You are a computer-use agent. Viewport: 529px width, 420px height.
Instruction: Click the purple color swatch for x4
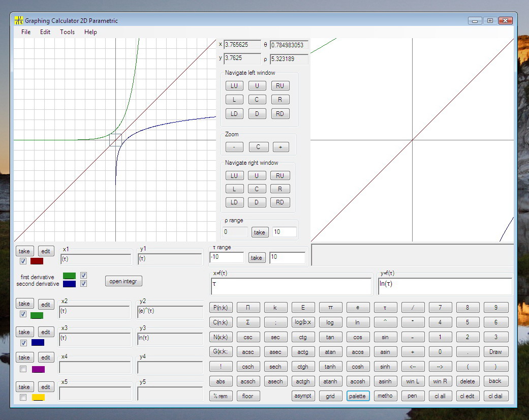[38, 369]
